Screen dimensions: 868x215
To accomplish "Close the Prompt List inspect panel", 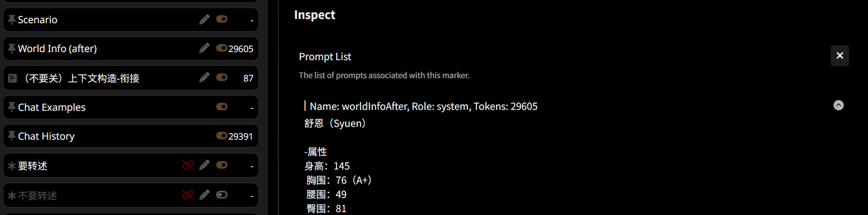I will [840, 56].
